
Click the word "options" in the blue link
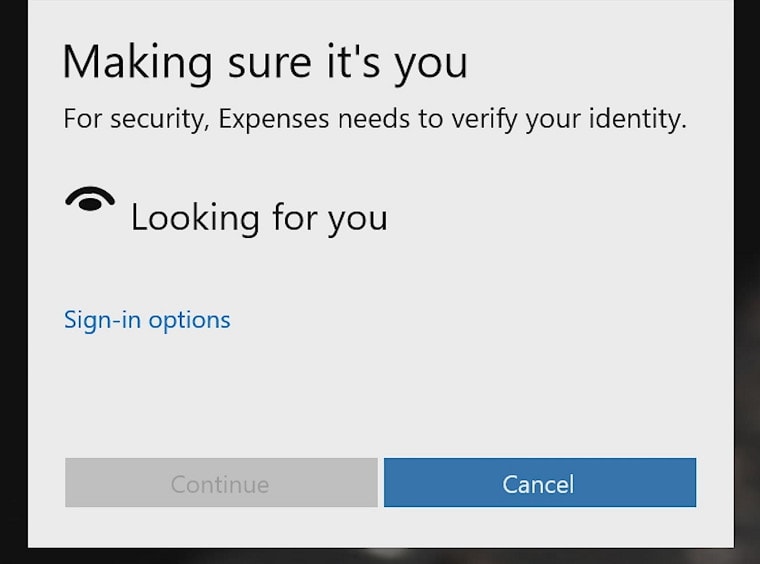(190, 320)
